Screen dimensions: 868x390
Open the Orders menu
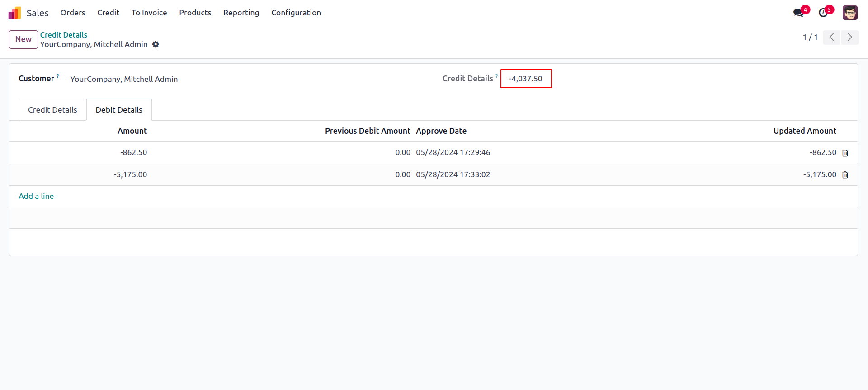point(73,13)
